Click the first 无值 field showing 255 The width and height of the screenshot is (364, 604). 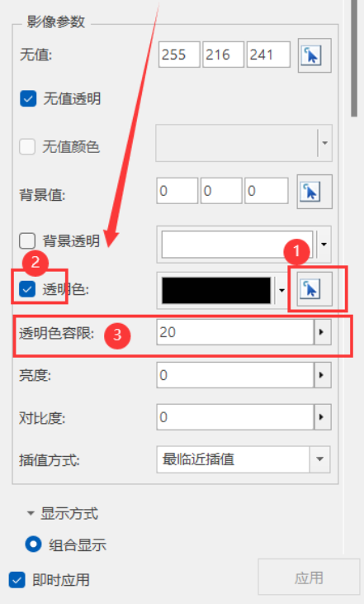(x=179, y=55)
